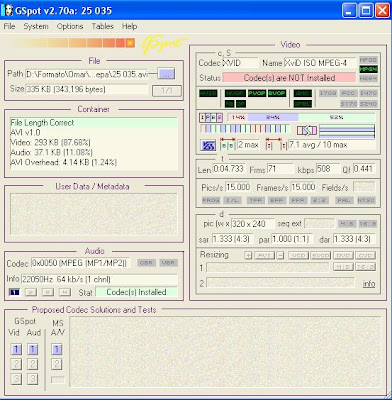Click the file browse '...' button
The image size is (392, 400).
[166, 74]
